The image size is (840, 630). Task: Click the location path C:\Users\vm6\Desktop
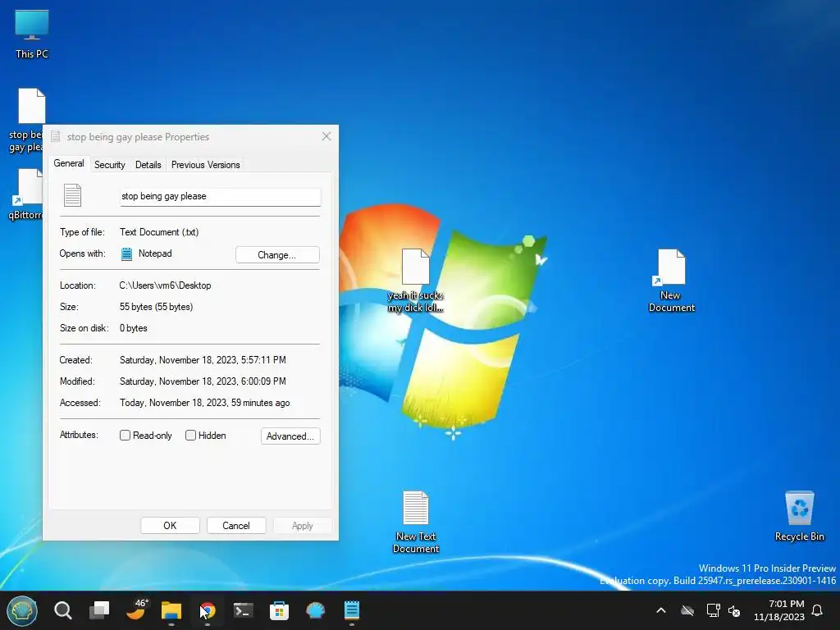coord(165,285)
